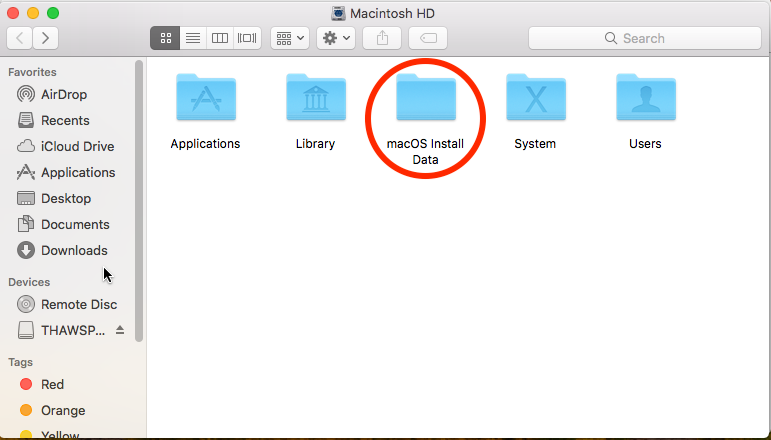Minimize the Finder window with the yellow button
The width and height of the screenshot is (771, 440).
(33, 13)
